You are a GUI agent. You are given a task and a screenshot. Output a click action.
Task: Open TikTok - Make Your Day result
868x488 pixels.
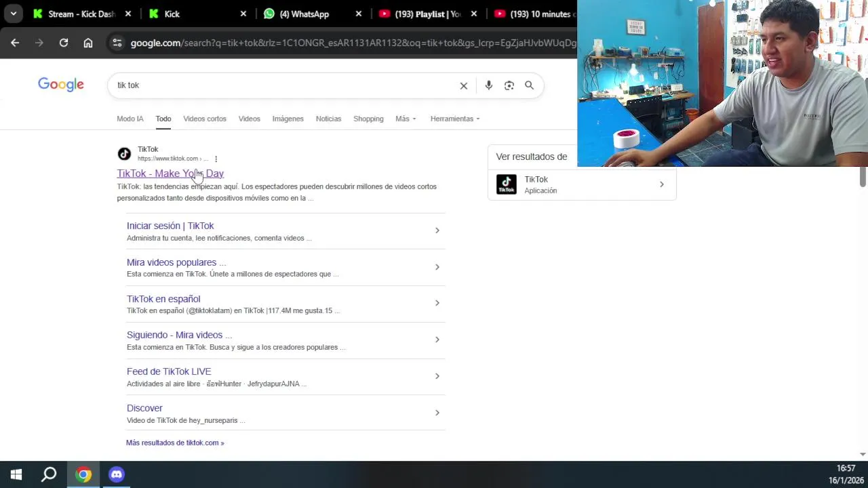click(x=170, y=174)
